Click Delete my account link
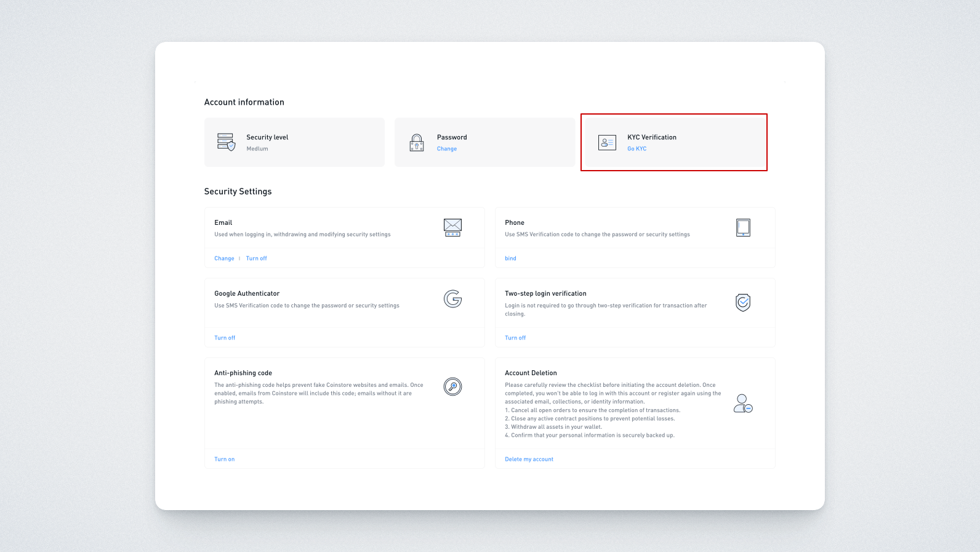The image size is (980, 552). tap(529, 460)
